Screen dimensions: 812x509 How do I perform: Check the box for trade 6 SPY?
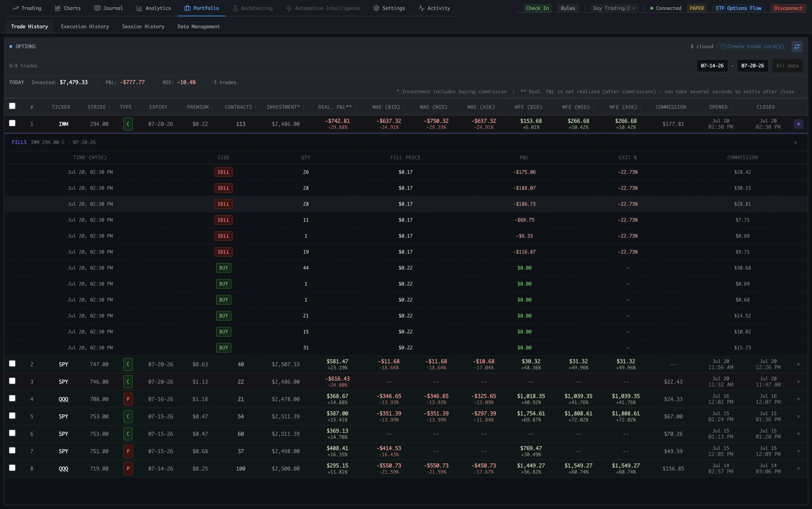pyautogui.click(x=12, y=433)
